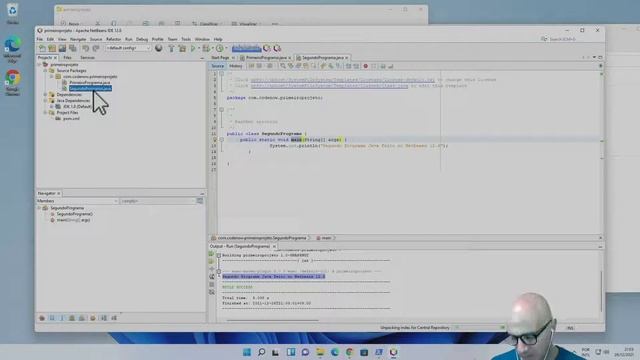The width and height of the screenshot is (640, 360).
Task: Toggle code fold at editor line 1
Action: (x=222, y=74)
